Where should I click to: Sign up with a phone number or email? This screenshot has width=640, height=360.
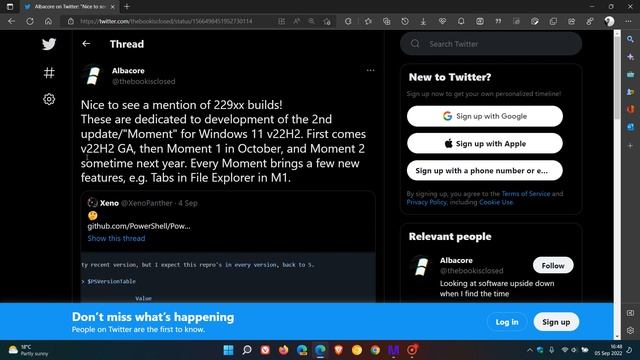[x=485, y=171]
